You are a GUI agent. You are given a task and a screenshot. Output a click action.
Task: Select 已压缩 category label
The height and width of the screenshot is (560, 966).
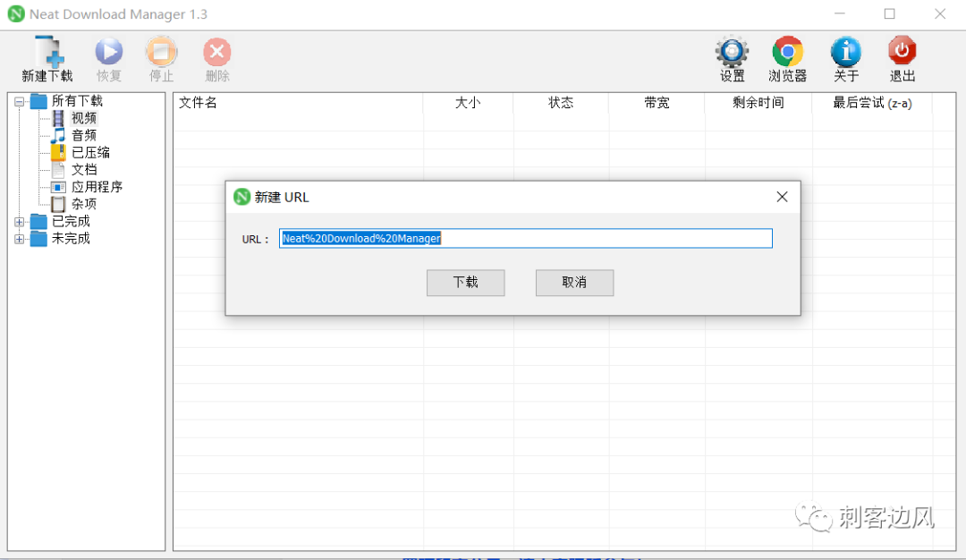[x=90, y=152]
